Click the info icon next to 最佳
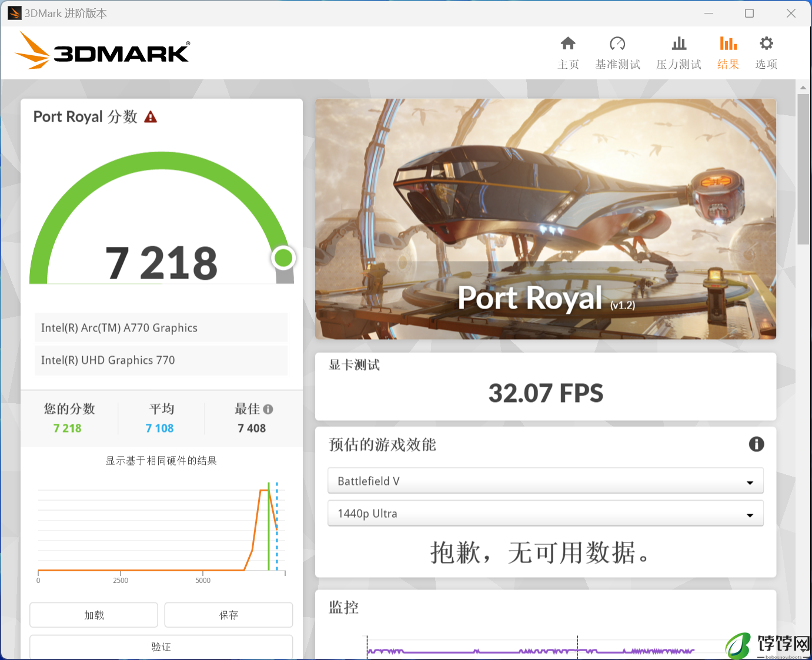The width and height of the screenshot is (812, 660). click(268, 409)
